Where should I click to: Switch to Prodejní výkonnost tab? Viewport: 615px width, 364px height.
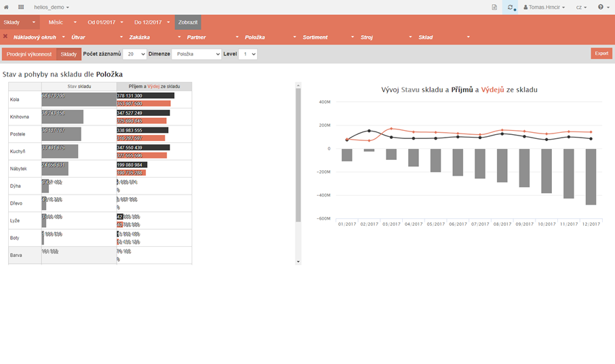pyautogui.click(x=29, y=54)
